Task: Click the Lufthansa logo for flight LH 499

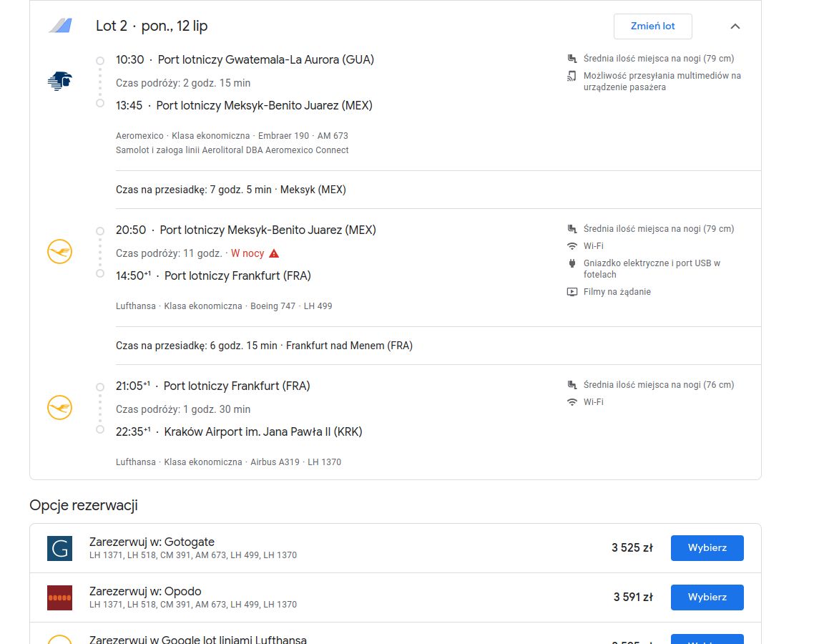Action: point(59,251)
